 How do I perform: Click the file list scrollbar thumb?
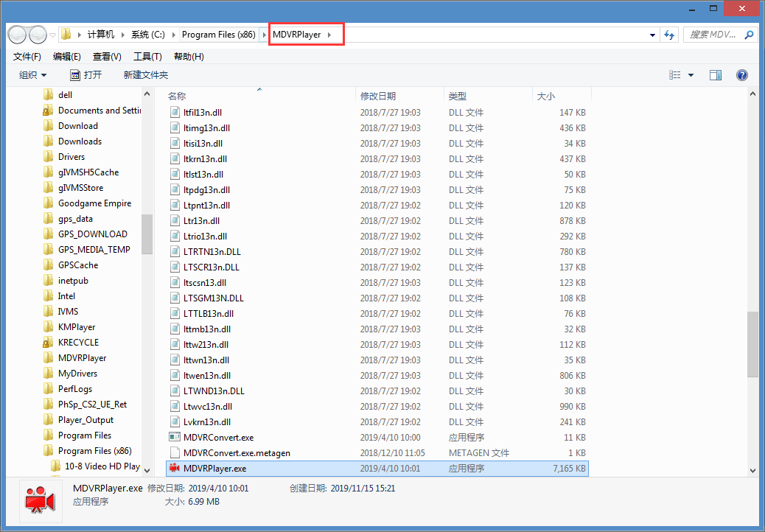point(752,344)
